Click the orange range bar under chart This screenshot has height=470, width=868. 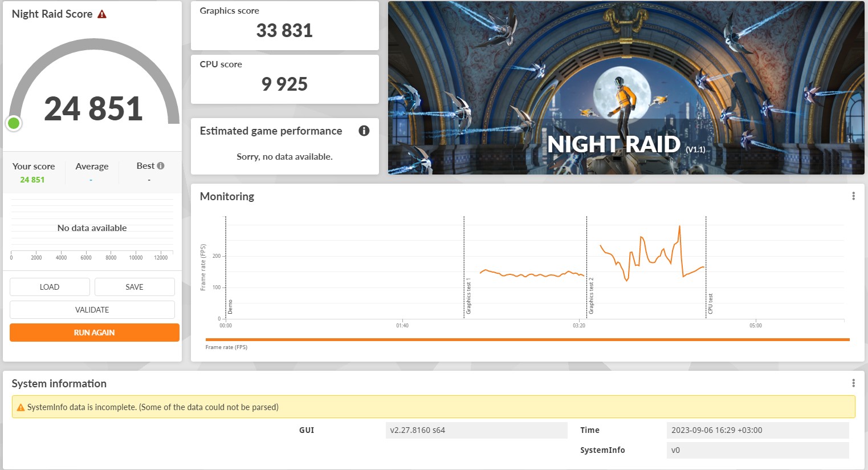tap(527, 339)
